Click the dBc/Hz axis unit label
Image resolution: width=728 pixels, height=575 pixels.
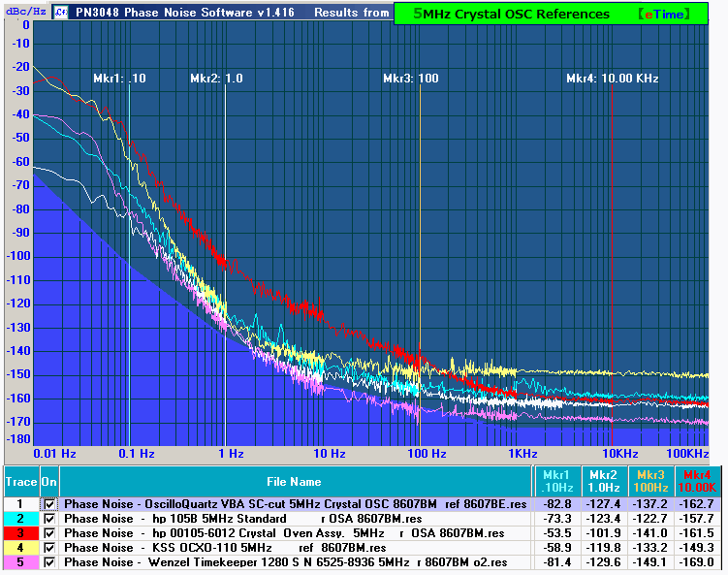tap(16, 14)
